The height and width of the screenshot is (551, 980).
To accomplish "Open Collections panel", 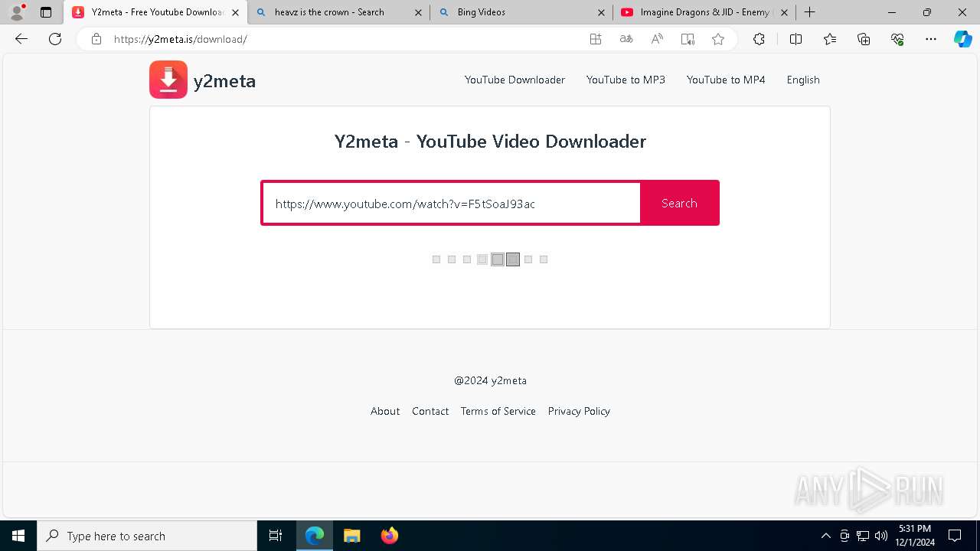I will click(x=864, y=39).
